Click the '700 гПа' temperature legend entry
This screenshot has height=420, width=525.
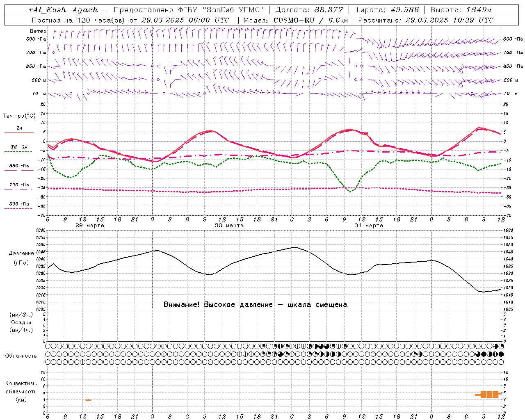19,185
